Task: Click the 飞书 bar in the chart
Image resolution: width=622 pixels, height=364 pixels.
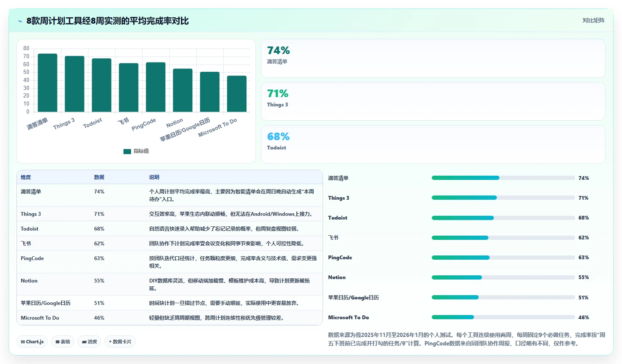Action: (129, 87)
